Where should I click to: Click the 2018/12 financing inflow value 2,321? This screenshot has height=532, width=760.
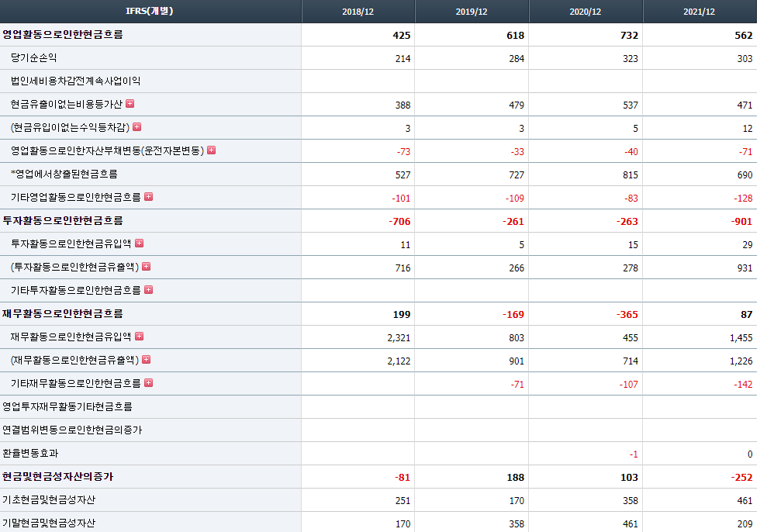click(399, 337)
